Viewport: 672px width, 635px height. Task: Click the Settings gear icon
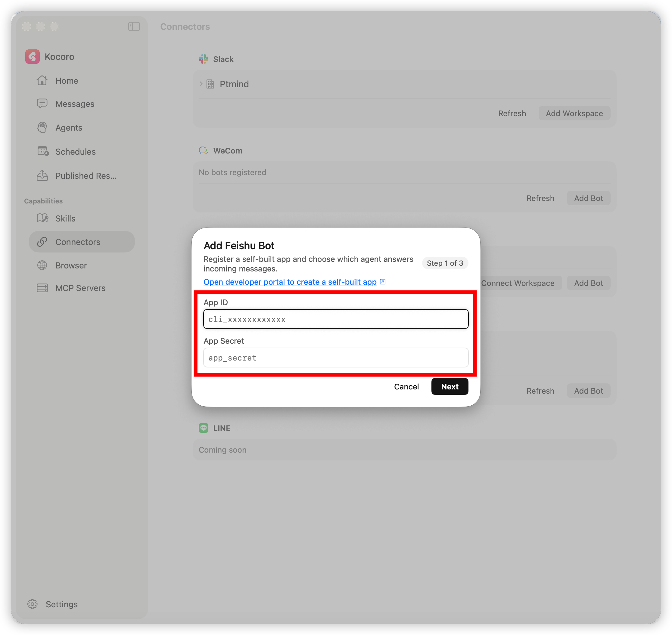coord(33,604)
